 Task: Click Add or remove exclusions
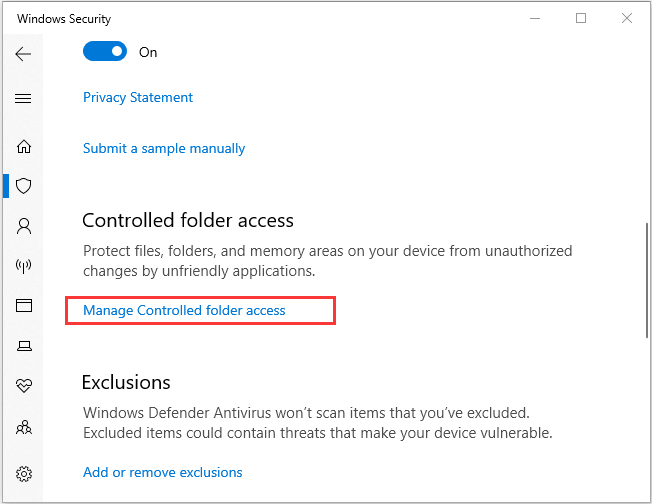pos(163,472)
